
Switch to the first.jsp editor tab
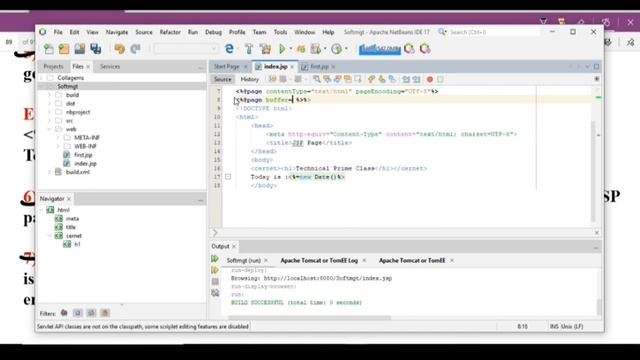tap(319, 66)
